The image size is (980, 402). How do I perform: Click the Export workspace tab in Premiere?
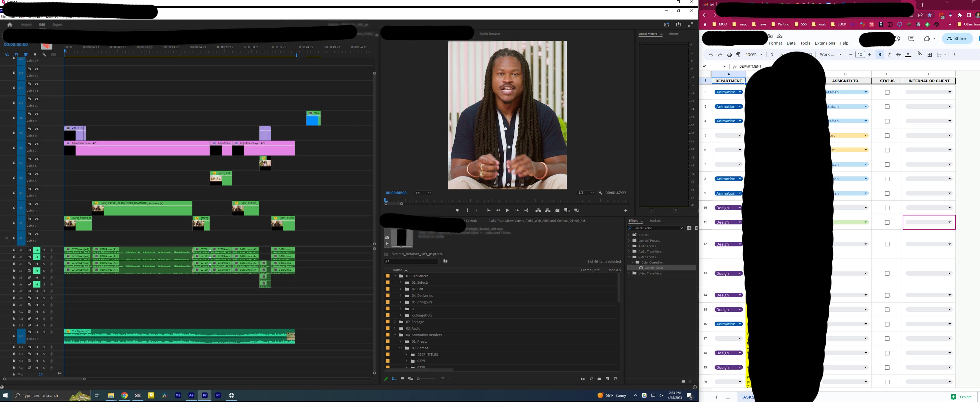tap(57, 25)
